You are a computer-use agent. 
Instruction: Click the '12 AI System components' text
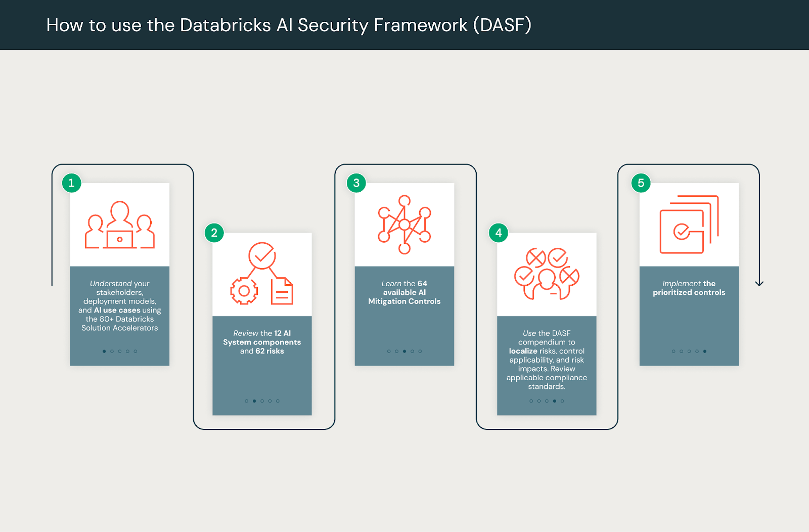[262, 338]
